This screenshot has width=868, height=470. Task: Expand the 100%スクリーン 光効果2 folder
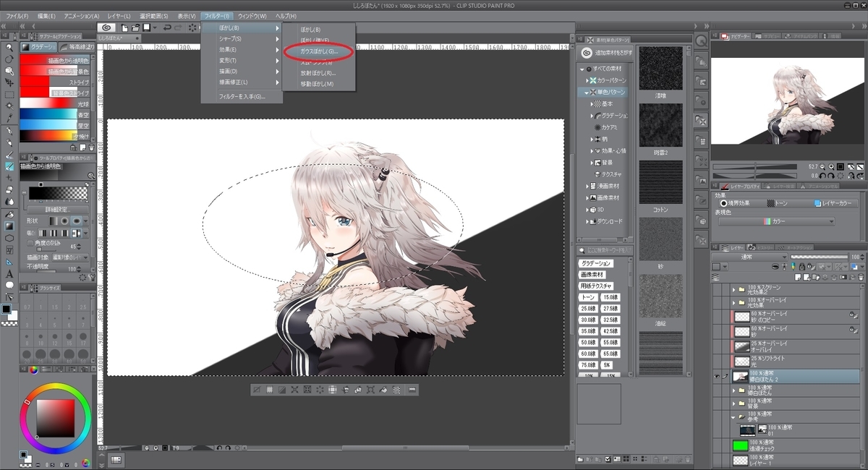[x=733, y=289]
